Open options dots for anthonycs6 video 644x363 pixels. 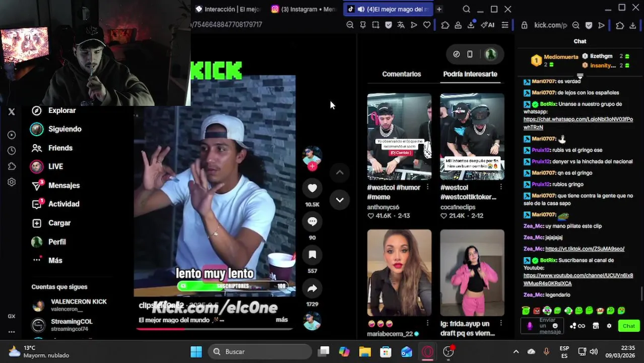coord(427,187)
